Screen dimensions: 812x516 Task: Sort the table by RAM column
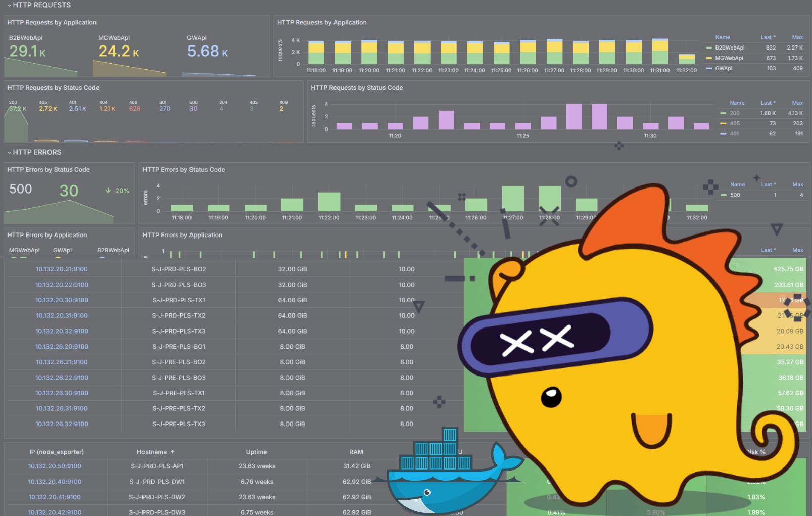356,452
